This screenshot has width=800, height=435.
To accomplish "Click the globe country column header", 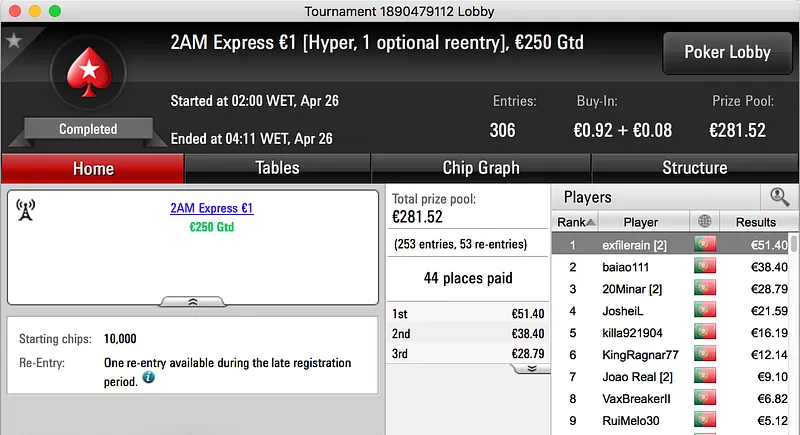I will point(705,222).
